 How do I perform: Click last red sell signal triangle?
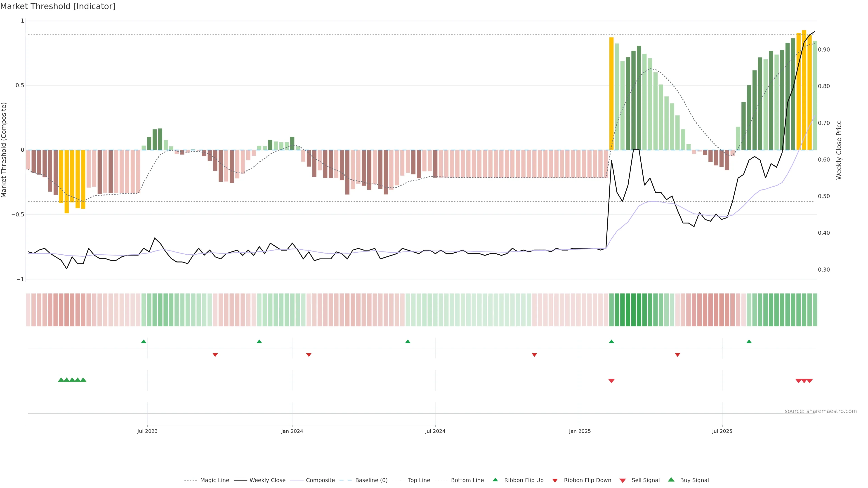(x=810, y=381)
